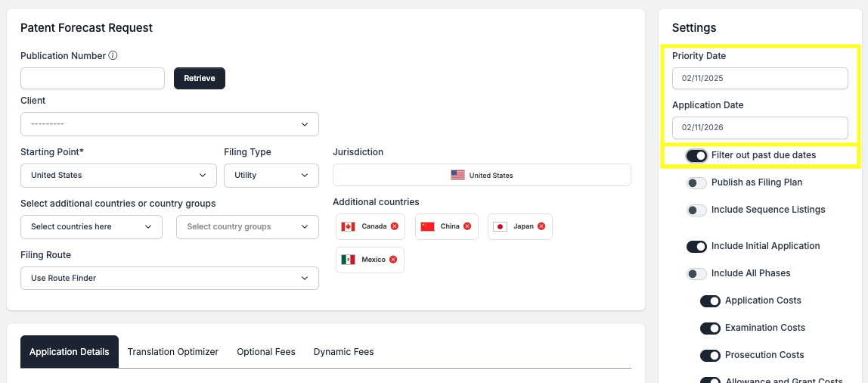This screenshot has height=383, width=868.
Task: Switch off Prosecution Costs
Action: point(710,355)
